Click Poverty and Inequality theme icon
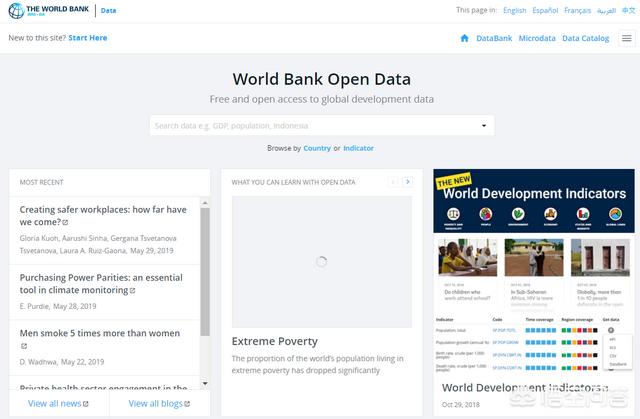 coord(453,214)
